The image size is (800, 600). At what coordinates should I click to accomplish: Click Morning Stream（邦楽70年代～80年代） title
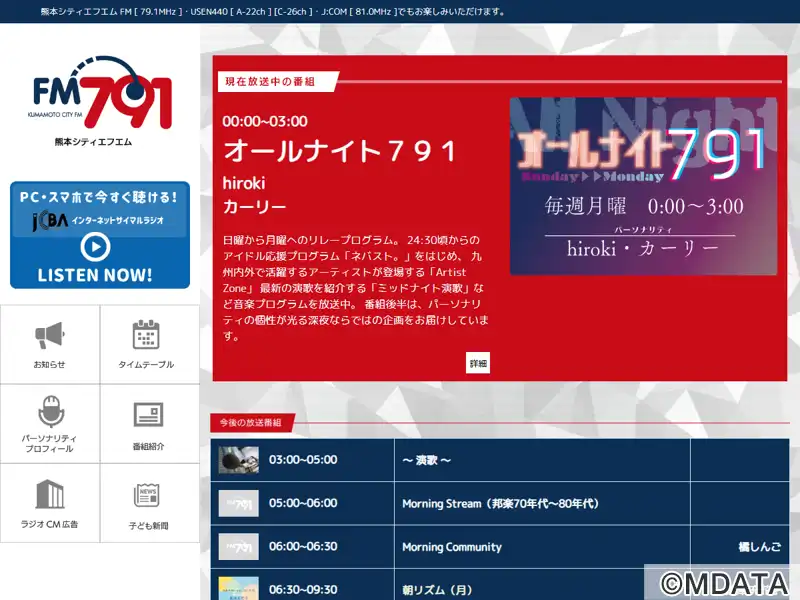click(x=501, y=504)
